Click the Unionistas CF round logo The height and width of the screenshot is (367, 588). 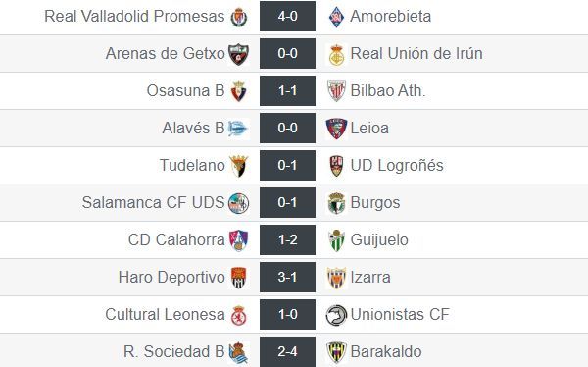[x=336, y=315]
